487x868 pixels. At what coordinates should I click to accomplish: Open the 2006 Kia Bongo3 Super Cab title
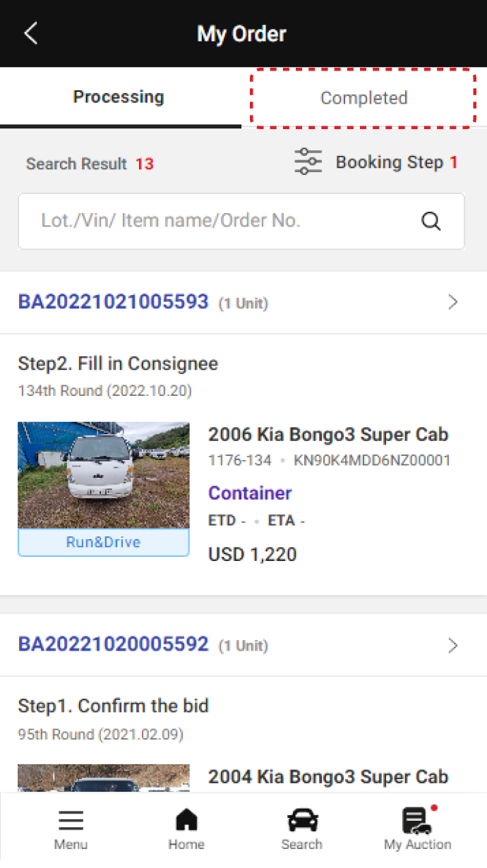328,435
